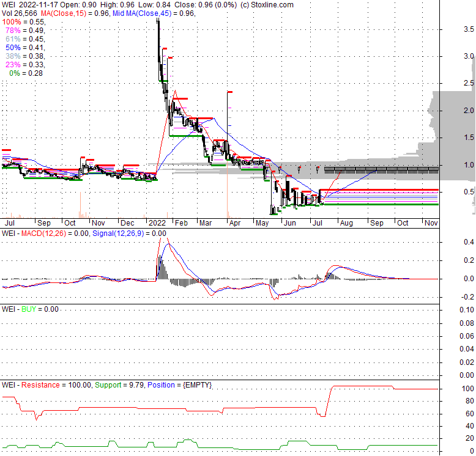Click the January 2022 price spike candle
The height and width of the screenshot is (456, 476).
click(158, 48)
